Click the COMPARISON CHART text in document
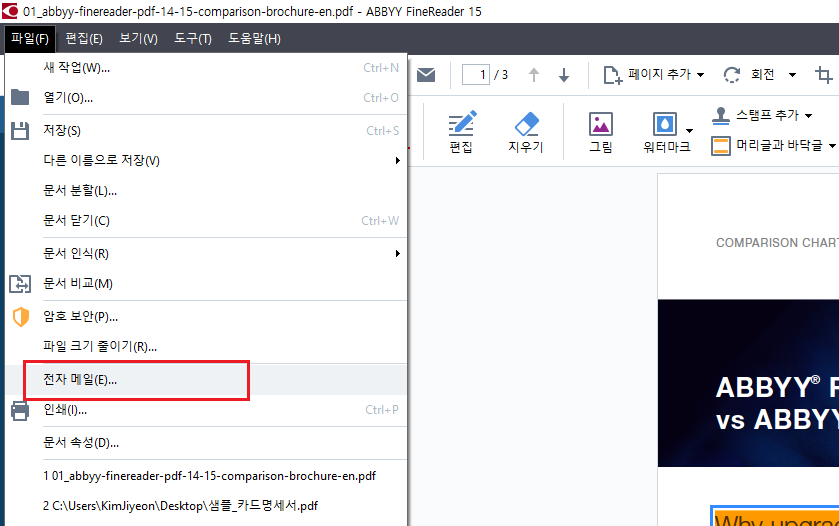This screenshot has height=526, width=839. pos(777,243)
